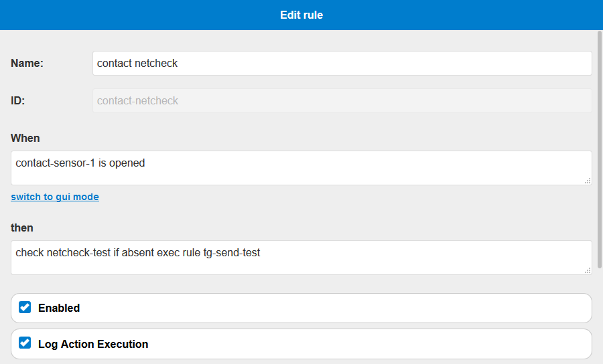Click the then action text area
The image size is (603, 364).
[301, 258]
